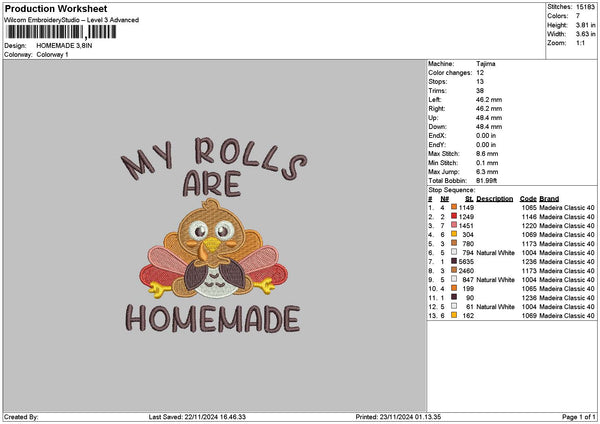This screenshot has width=600, height=424.
Task: Select the yellow swatch in stop row 4
Action: 454,234
